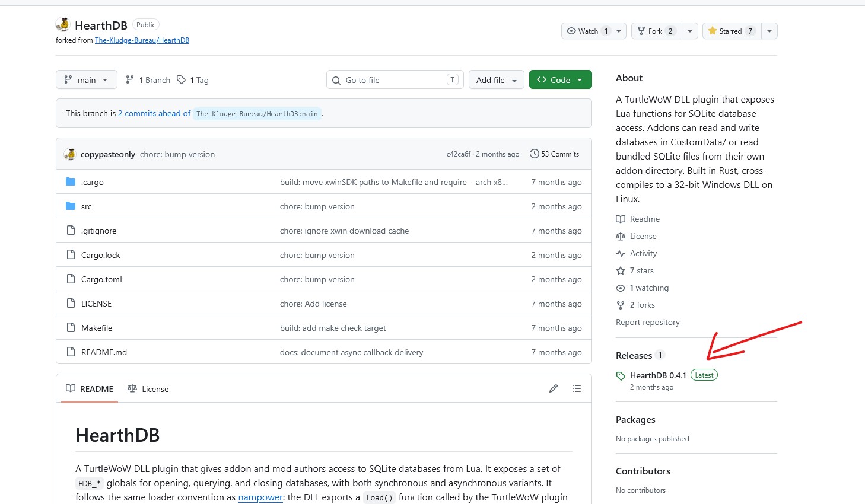Click the Readme book icon in About
This screenshot has width=865, height=504.
[x=621, y=219]
